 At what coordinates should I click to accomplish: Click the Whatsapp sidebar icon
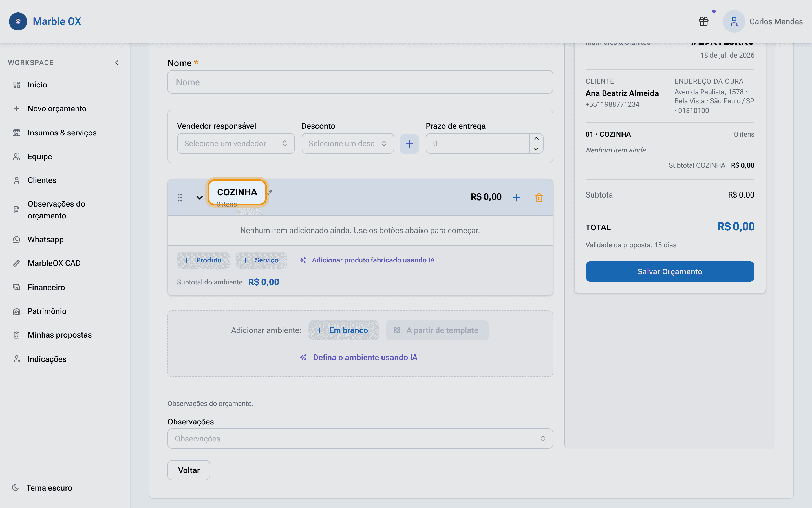pyautogui.click(x=16, y=240)
